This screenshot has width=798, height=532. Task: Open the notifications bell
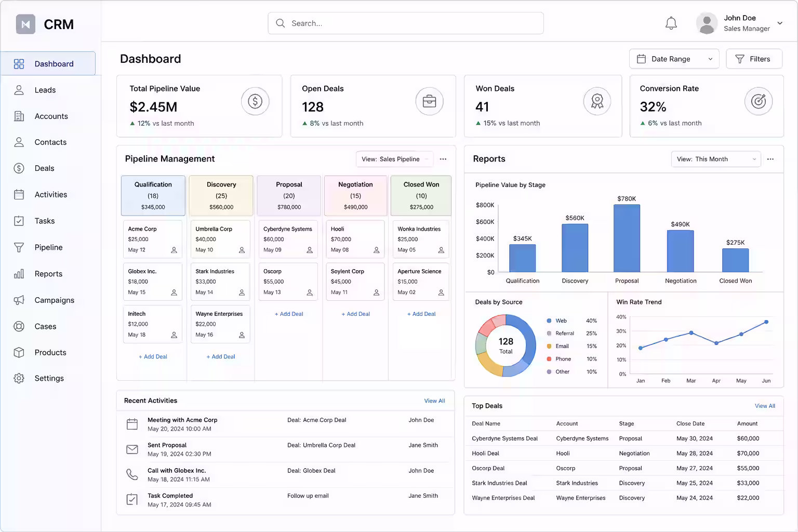point(671,23)
